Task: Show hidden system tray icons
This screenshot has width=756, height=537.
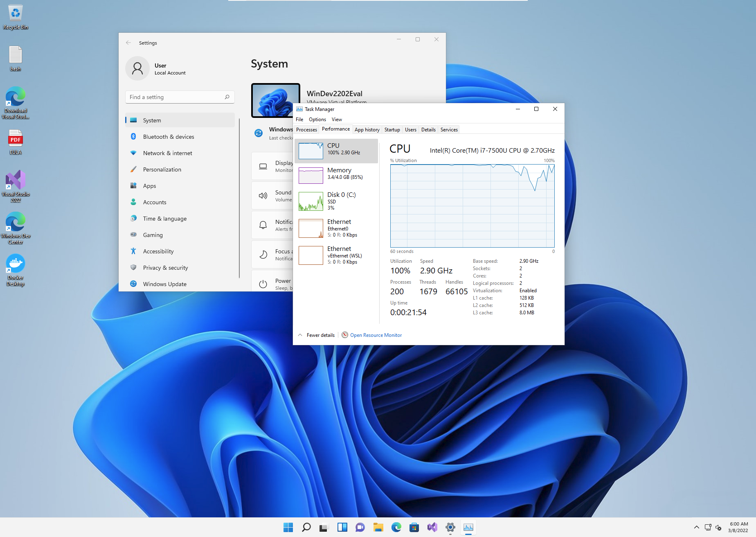Action: tap(696, 527)
